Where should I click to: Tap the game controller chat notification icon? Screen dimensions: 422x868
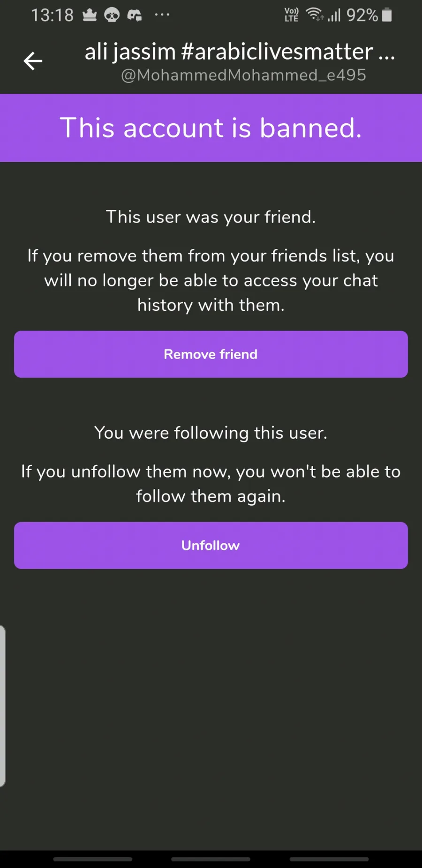(135, 15)
